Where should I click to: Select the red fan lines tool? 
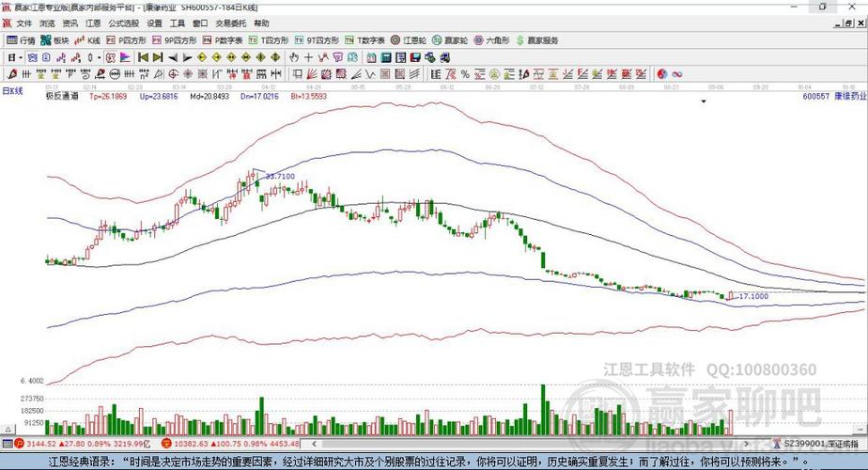pyautogui.click(x=312, y=74)
